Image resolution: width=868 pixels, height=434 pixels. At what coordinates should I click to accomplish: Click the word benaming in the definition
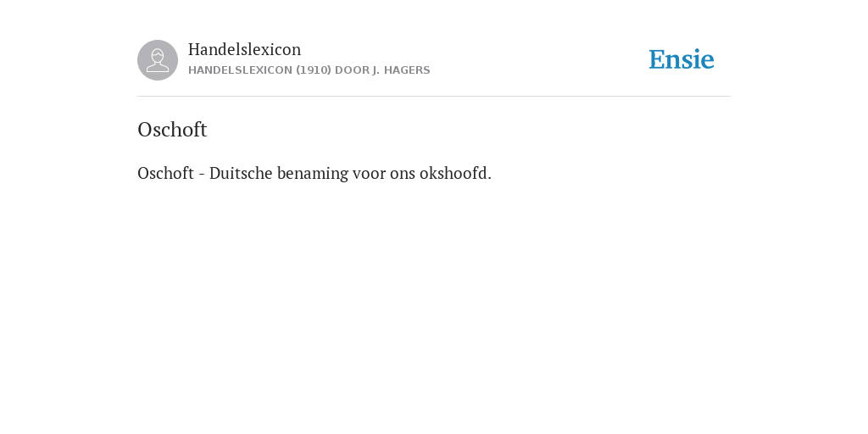pyautogui.click(x=313, y=173)
